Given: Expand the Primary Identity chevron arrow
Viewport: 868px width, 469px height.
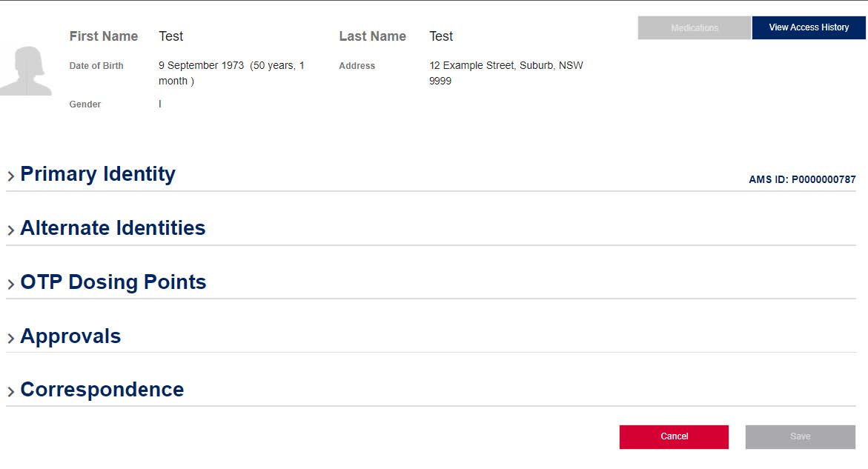Looking at the screenshot, I should 11,176.
